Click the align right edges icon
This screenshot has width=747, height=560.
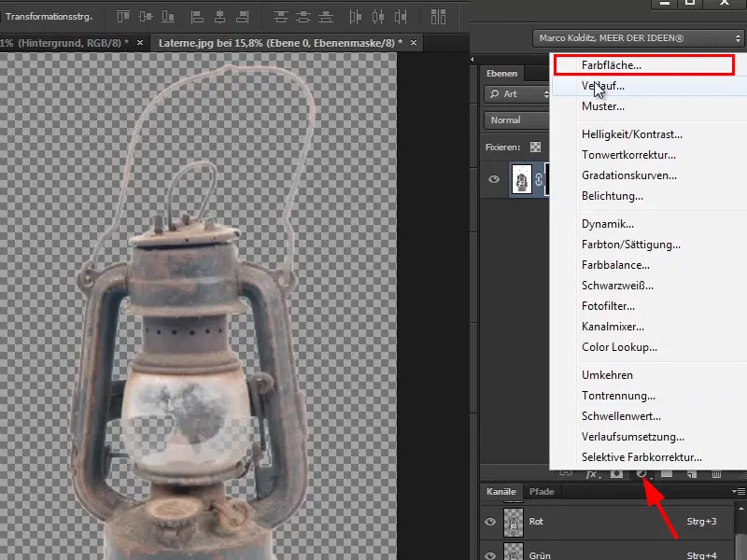coord(243,17)
